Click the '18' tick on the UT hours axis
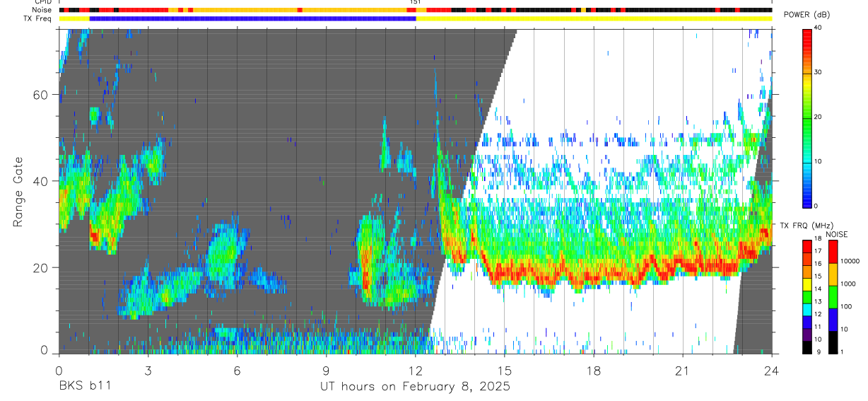The width and height of the screenshot is (868, 401). 594,370
